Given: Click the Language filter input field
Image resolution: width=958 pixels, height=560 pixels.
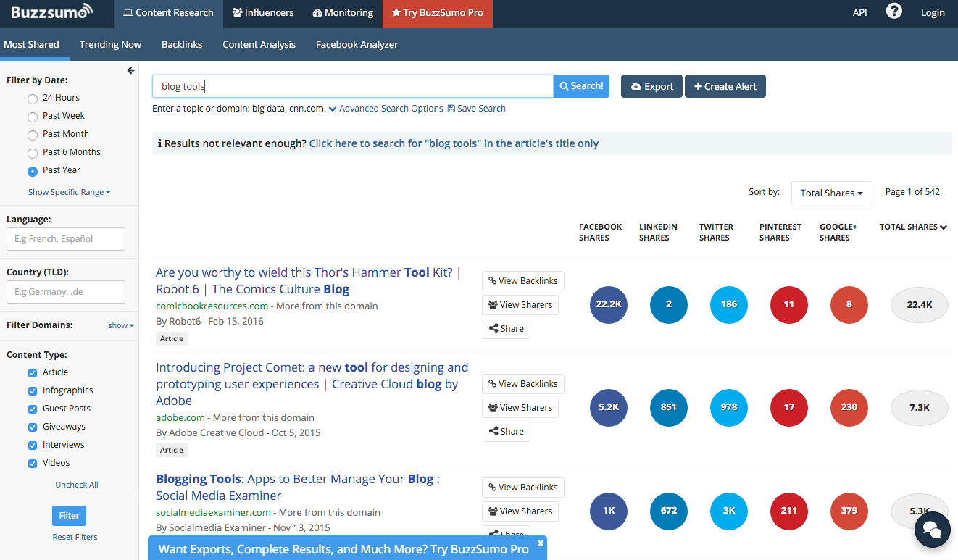Looking at the screenshot, I should 66,239.
